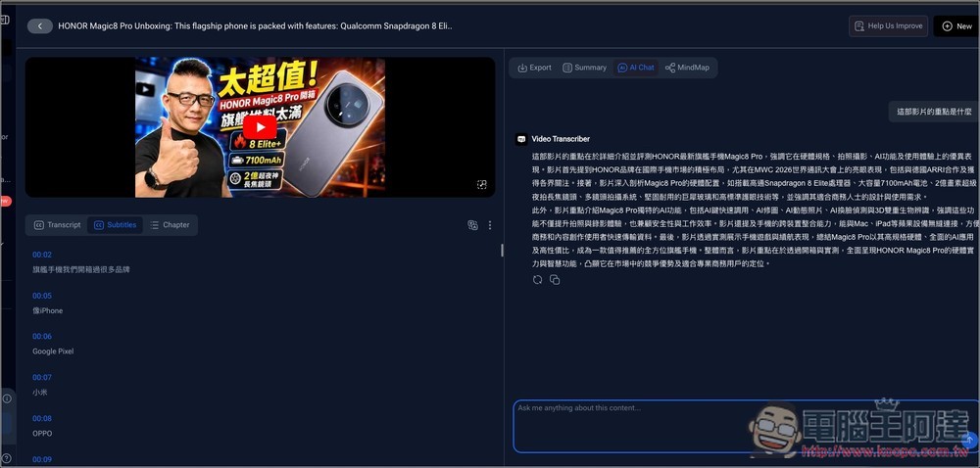This screenshot has width=980, height=468.
Task: Play the YouTube video
Action: pyautogui.click(x=260, y=127)
